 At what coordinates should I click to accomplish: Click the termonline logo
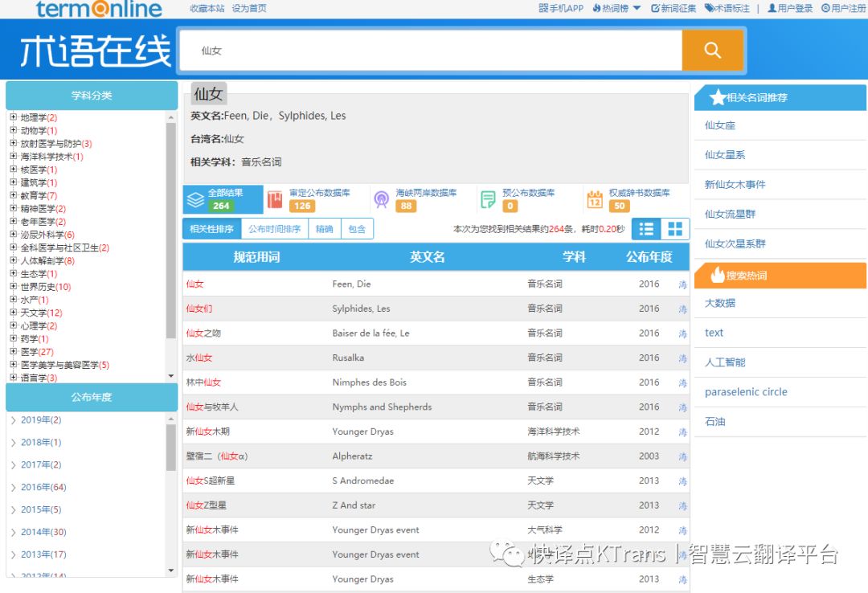click(x=99, y=8)
